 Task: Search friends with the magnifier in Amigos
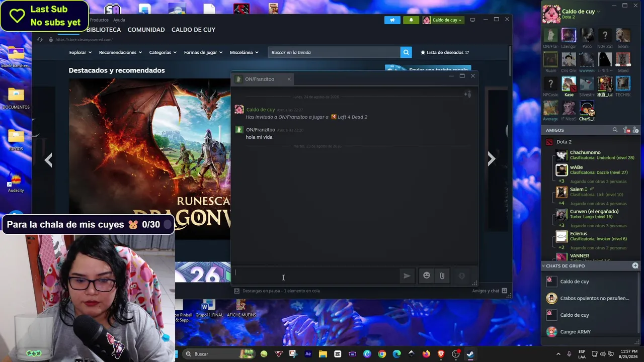pyautogui.click(x=615, y=130)
